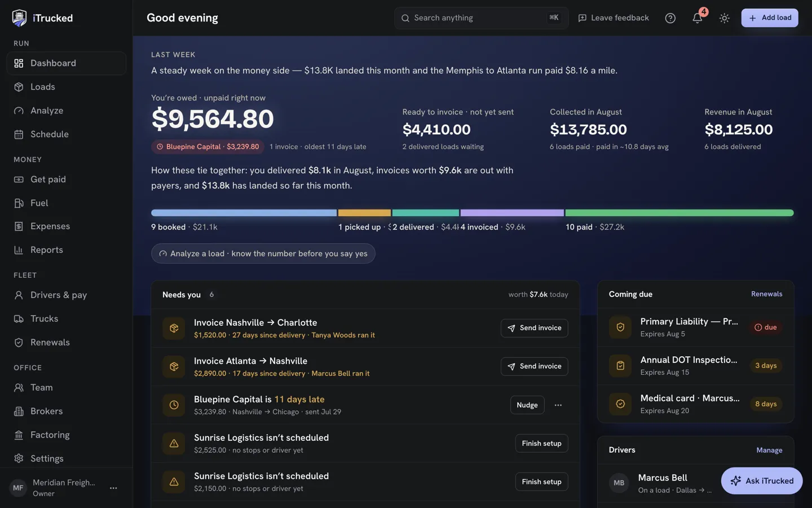Send invoice for Atlanta to Nashville
Screen dimensions: 812x508
(534, 366)
